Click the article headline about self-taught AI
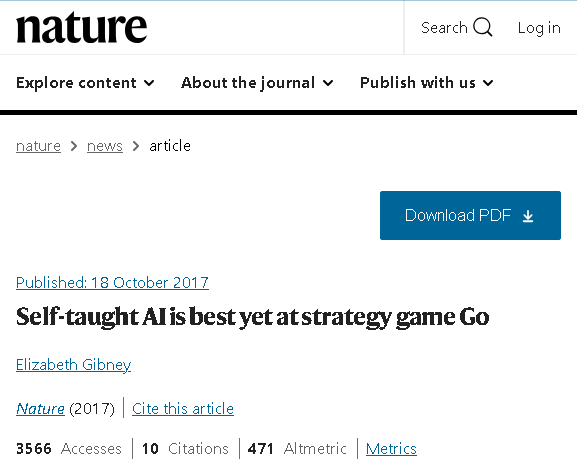The width and height of the screenshot is (577, 462). click(253, 317)
